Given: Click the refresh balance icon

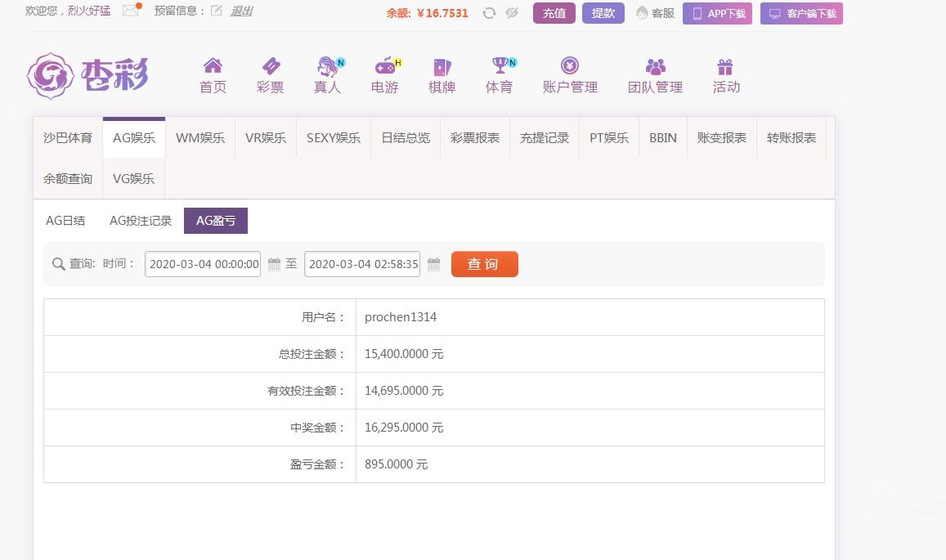Looking at the screenshot, I should pyautogui.click(x=490, y=13).
